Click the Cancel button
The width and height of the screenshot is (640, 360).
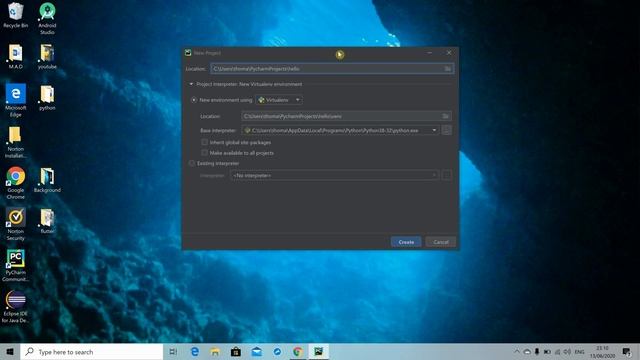[x=441, y=242]
